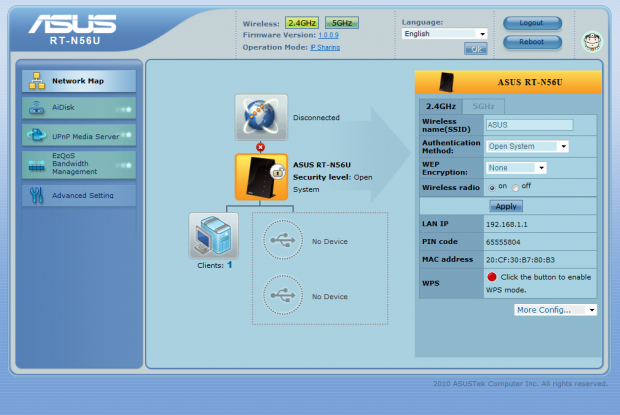
Task: Expand the Language dropdown
Action: tap(444, 34)
